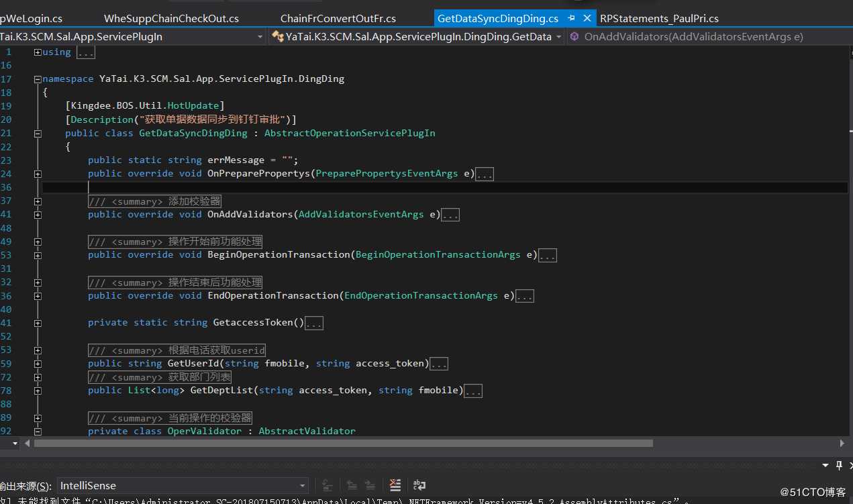Image resolution: width=853 pixels, height=504 pixels.
Task: Click ellipsis box after GetDeptList signature
Action: click(x=473, y=391)
